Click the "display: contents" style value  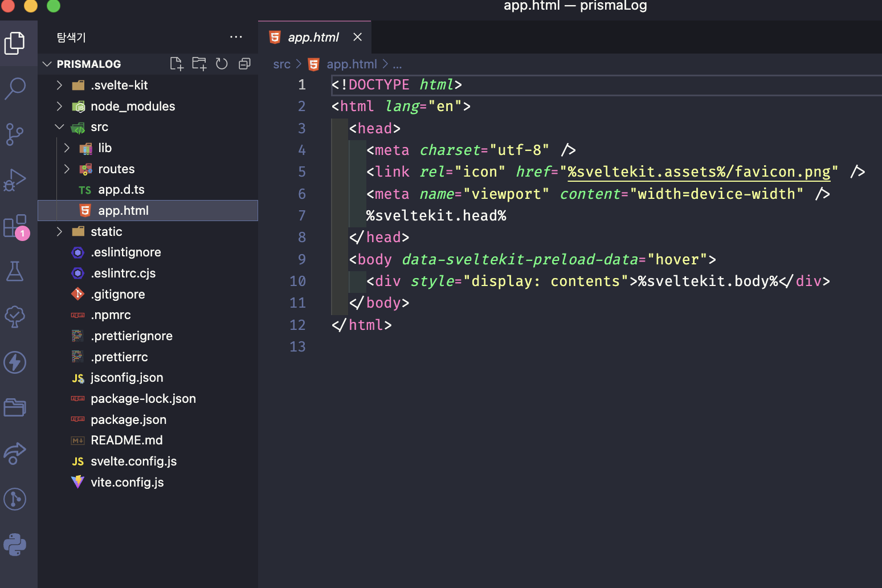546,281
